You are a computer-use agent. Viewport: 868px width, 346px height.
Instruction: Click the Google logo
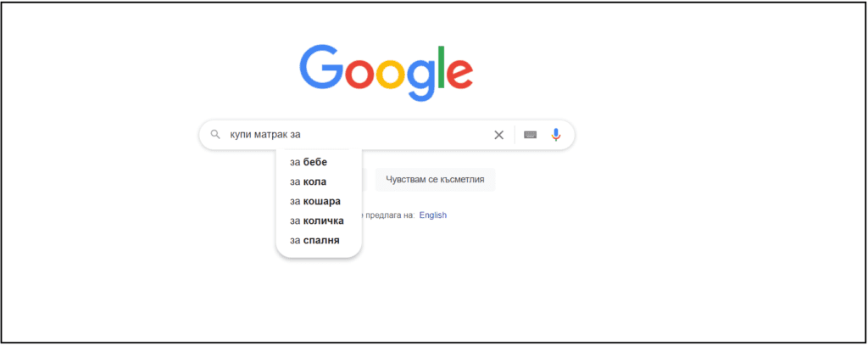click(386, 74)
